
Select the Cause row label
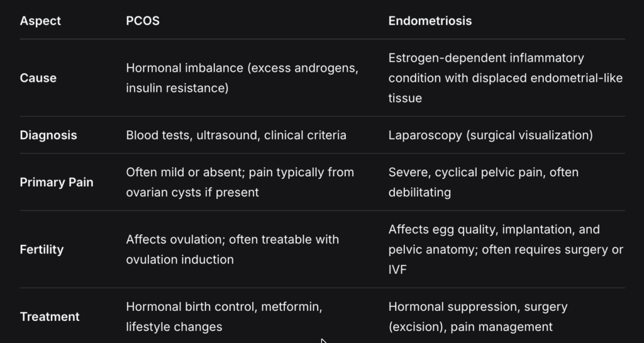38,78
